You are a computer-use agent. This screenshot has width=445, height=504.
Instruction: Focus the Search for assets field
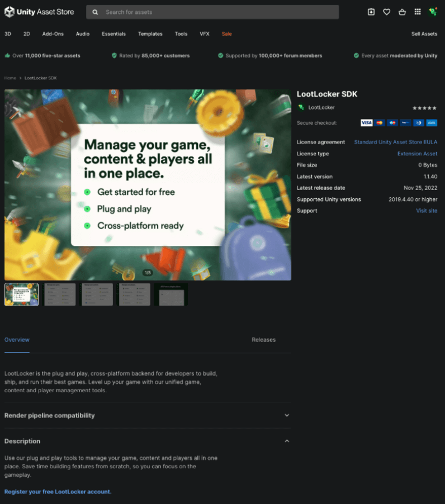click(x=212, y=12)
